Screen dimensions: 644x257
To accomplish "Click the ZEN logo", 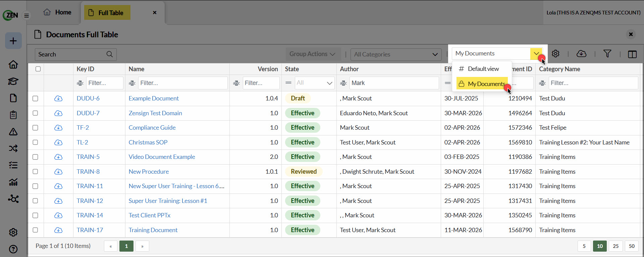I will (x=10, y=15).
